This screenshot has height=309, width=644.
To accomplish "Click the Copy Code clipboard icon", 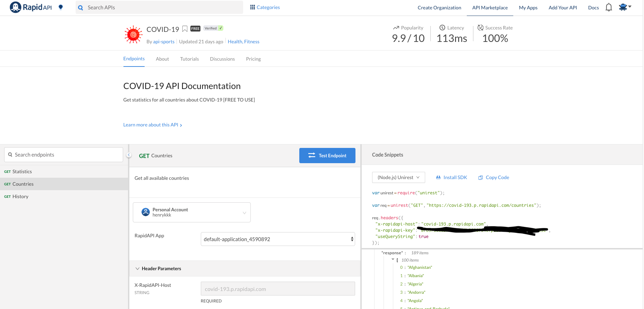I will (481, 178).
